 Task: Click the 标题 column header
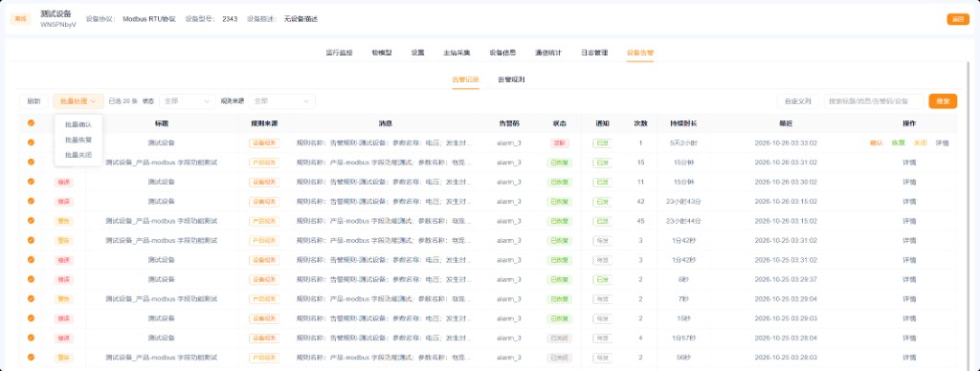click(x=161, y=123)
